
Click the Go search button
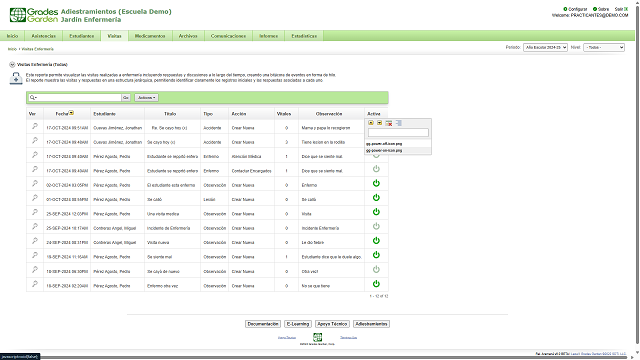(x=126, y=98)
